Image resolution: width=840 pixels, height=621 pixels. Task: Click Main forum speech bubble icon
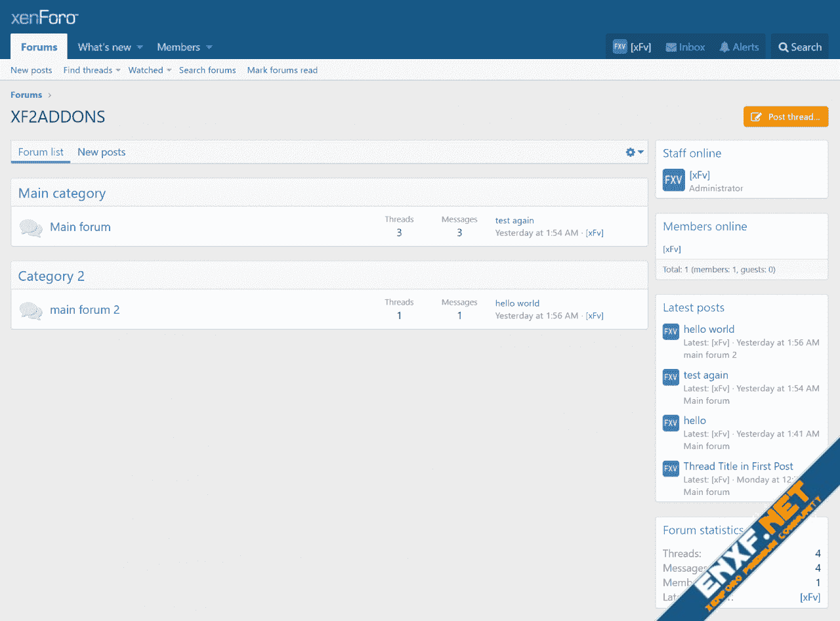click(x=31, y=228)
